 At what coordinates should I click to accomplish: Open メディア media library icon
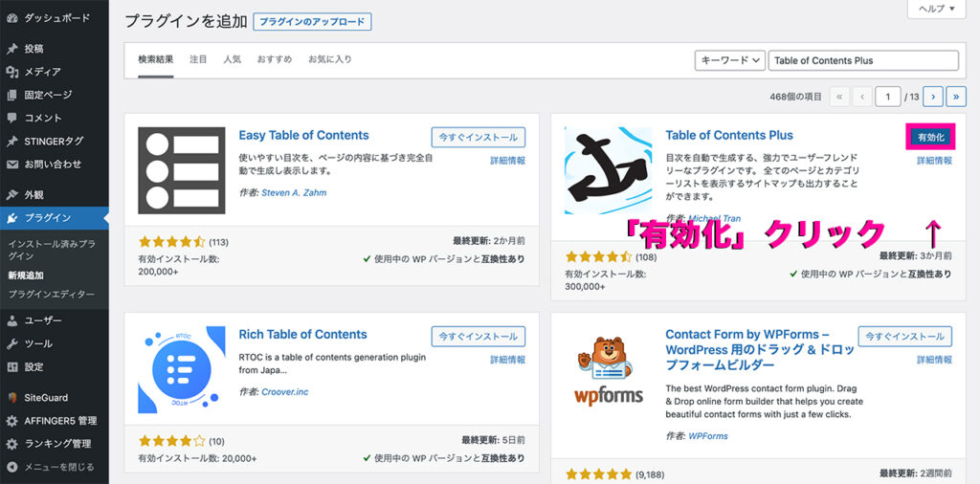tap(11, 72)
